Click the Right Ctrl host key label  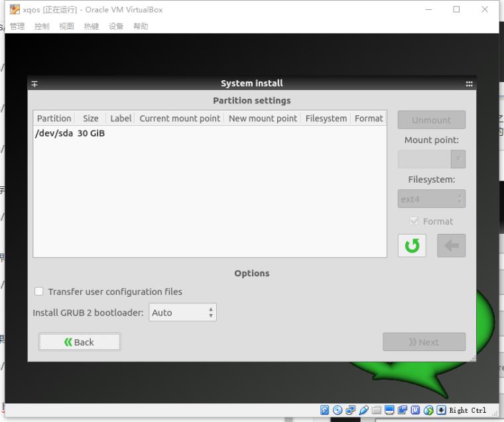pyautogui.click(x=468, y=410)
